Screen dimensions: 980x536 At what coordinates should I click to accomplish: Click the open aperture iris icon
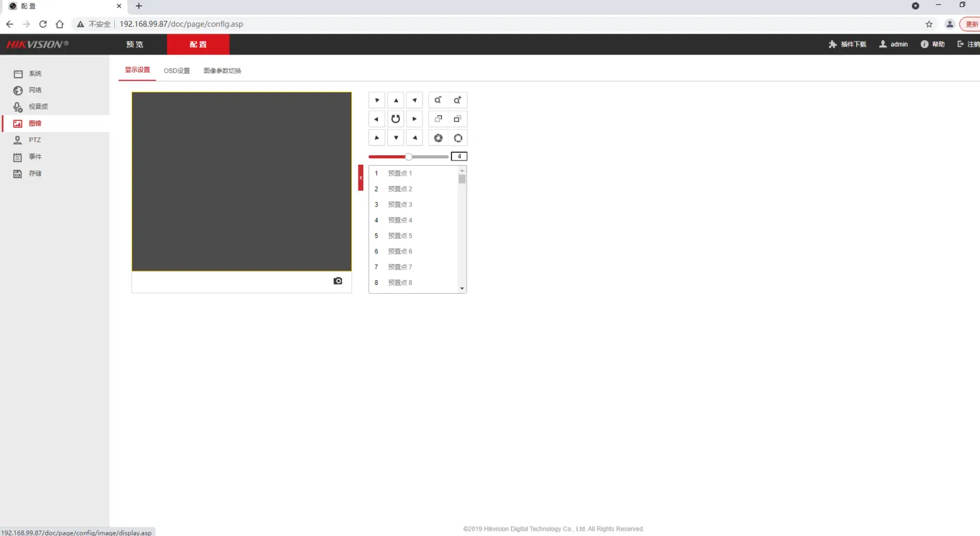(457, 138)
